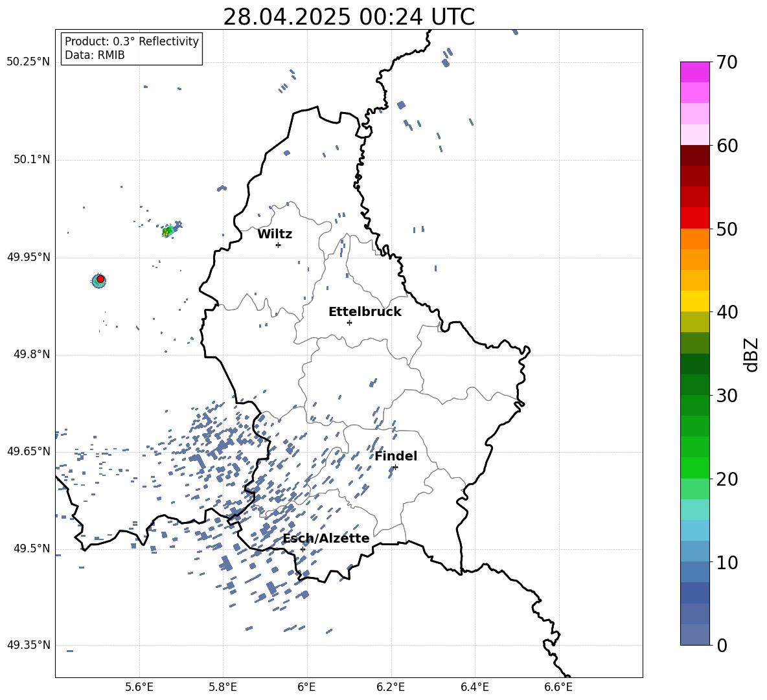Pick the yellow swatch just above 40 dBZ

694,301
